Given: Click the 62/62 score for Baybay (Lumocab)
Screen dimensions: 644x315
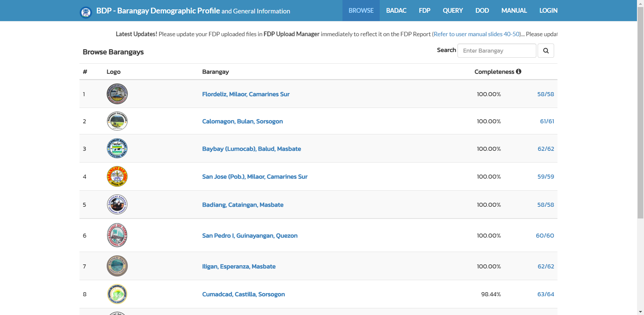Looking at the screenshot, I should click(x=546, y=149).
